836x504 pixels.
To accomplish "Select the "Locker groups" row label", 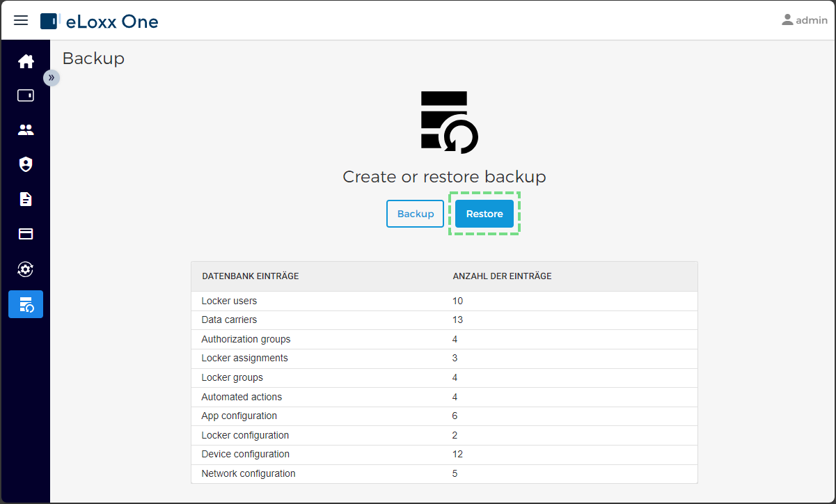I will point(232,377).
